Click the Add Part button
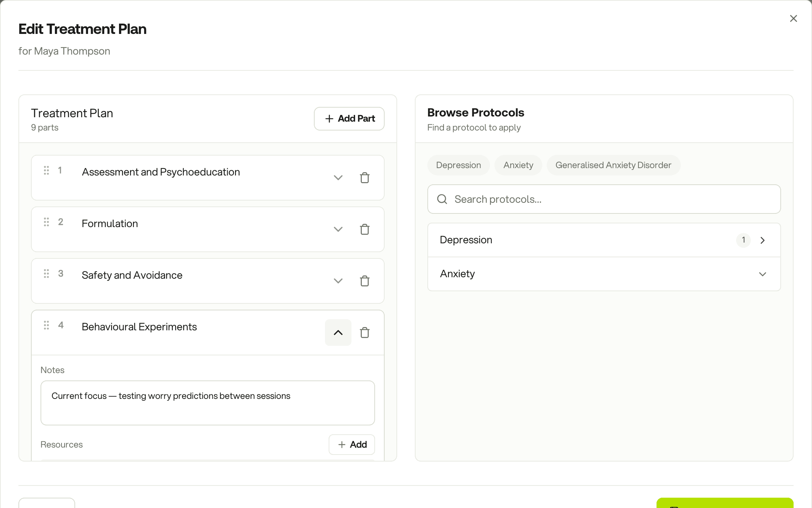 pos(349,119)
